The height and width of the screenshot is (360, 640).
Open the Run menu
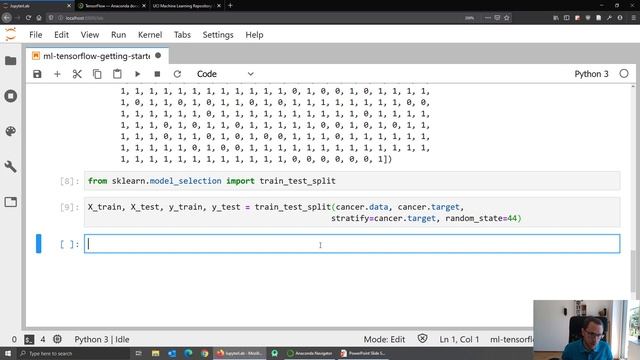118,35
